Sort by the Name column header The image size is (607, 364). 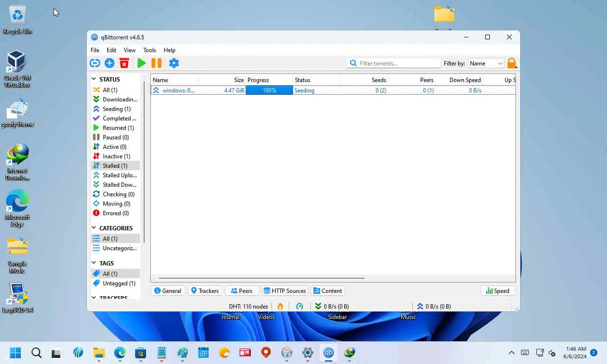tap(175, 80)
